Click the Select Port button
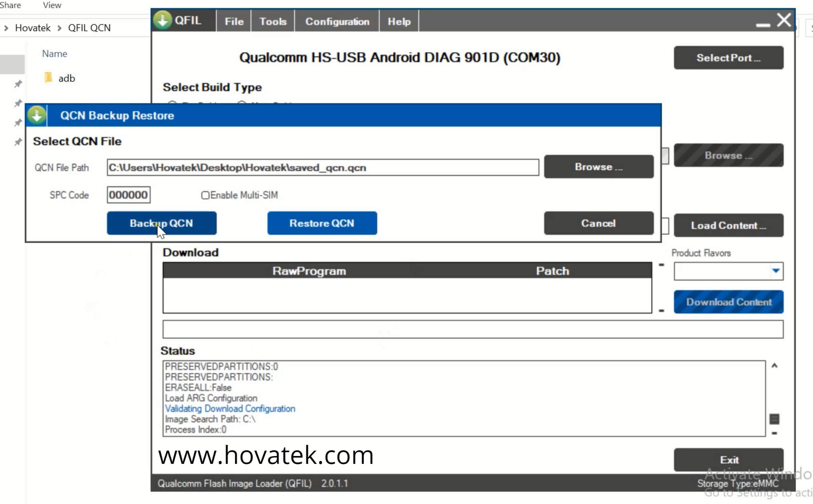 point(728,58)
